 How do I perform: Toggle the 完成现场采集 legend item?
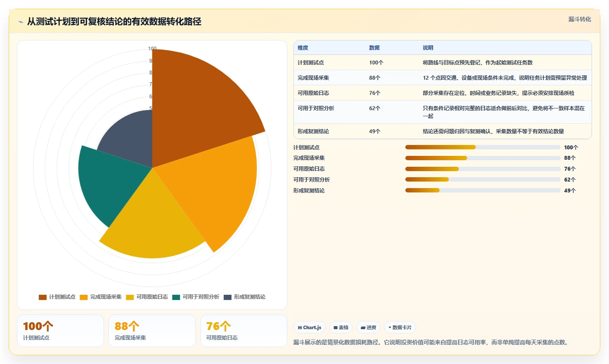[101, 297]
